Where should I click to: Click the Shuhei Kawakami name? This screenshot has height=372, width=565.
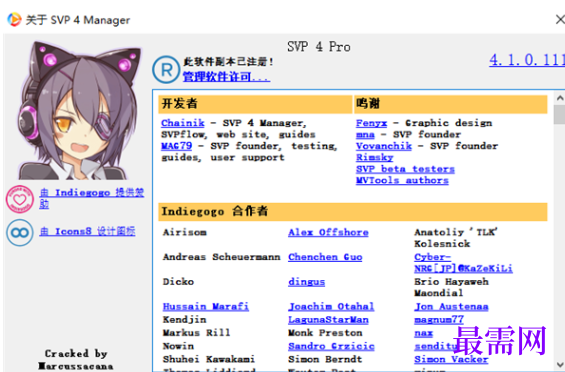209,359
